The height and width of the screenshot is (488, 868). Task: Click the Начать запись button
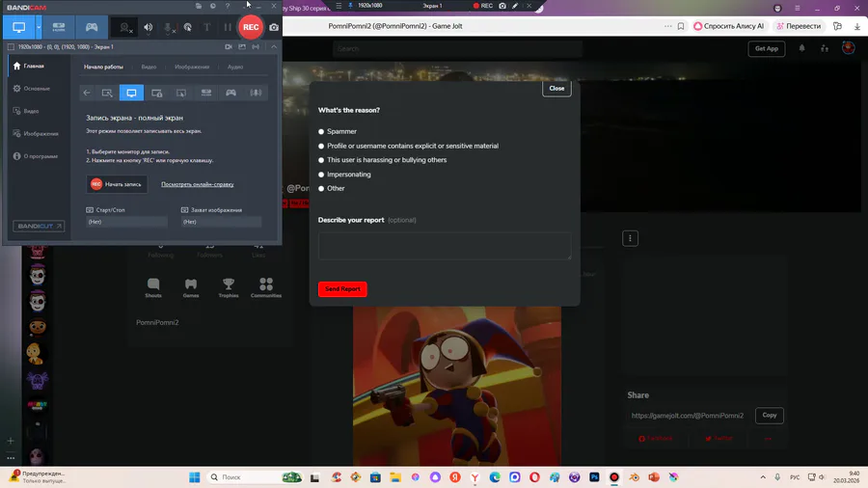[117, 184]
